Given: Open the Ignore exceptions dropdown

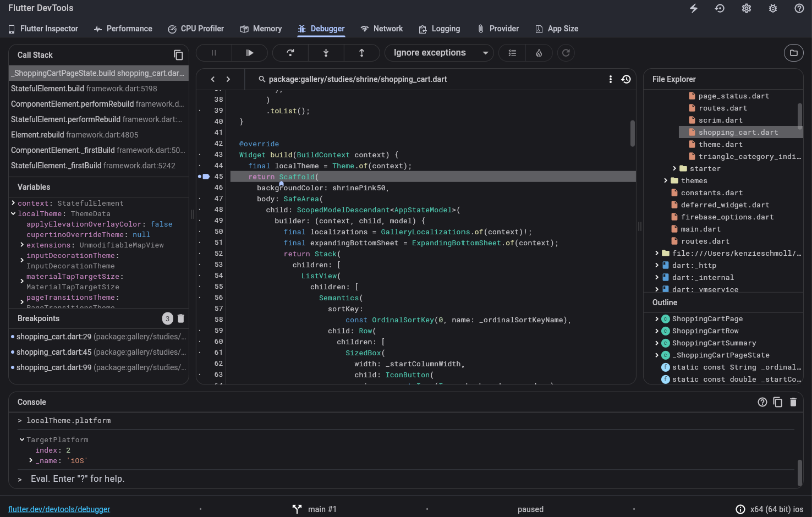Looking at the screenshot, I should click(438, 52).
